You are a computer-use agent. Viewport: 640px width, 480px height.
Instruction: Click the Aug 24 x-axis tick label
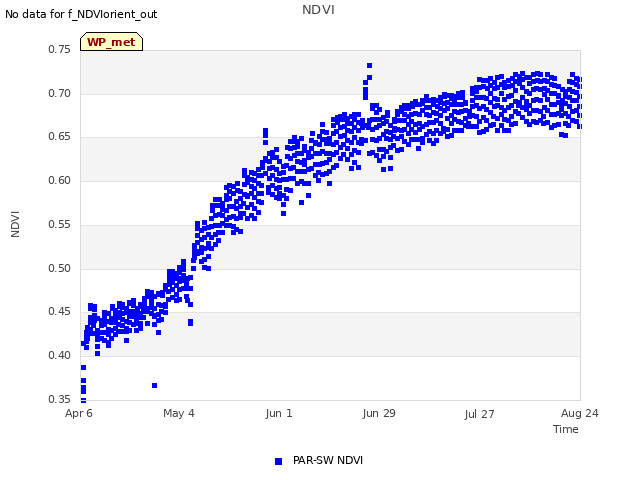(x=580, y=413)
